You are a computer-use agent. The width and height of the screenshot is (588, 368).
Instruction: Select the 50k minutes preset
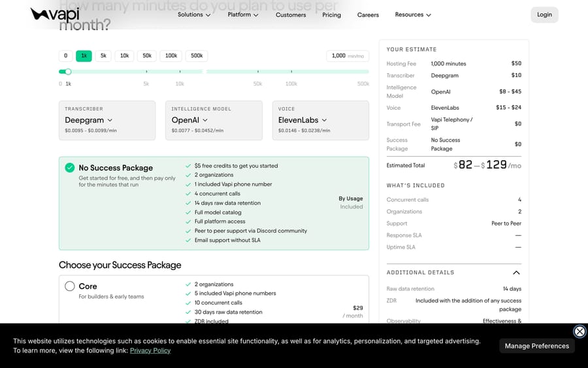[147, 56]
